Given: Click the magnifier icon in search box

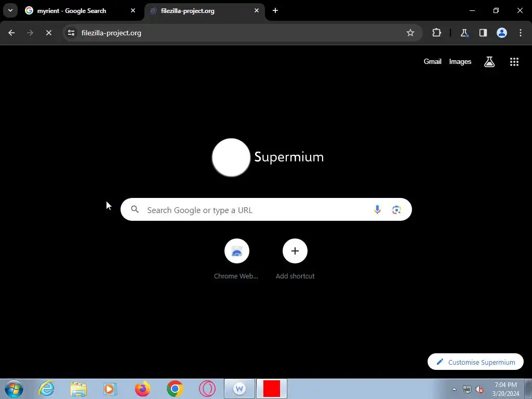Looking at the screenshot, I should pyautogui.click(x=135, y=209).
